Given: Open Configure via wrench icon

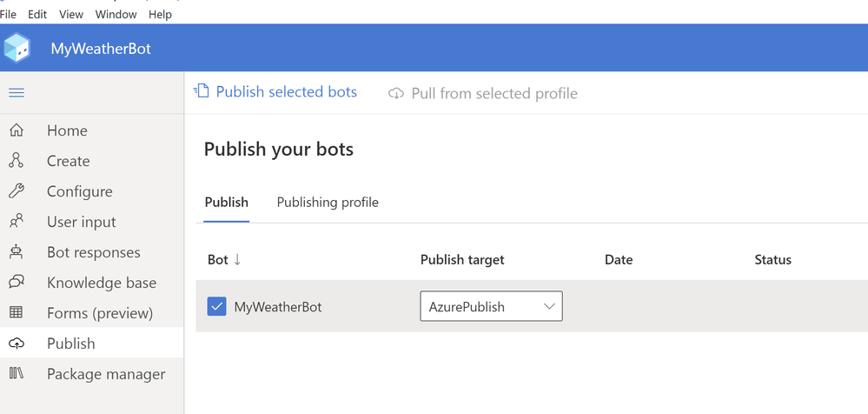Looking at the screenshot, I should tap(16, 191).
